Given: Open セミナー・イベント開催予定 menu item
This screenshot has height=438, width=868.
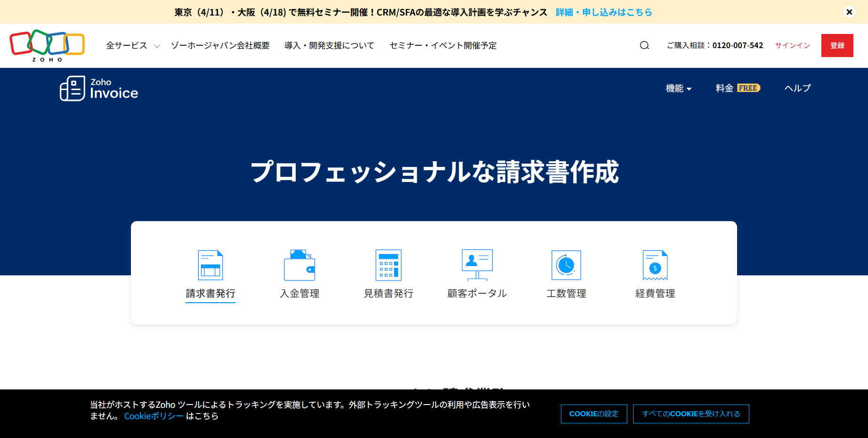Looking at the screenshot, I should click(443, 45).
